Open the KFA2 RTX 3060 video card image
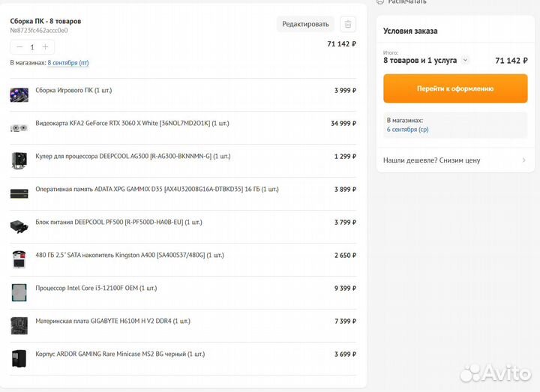540x392 pixels. click(x=19, y=127)
